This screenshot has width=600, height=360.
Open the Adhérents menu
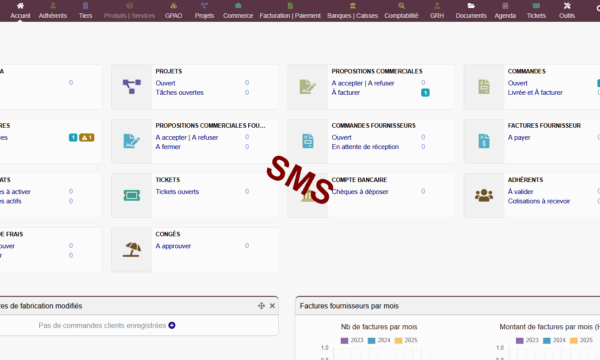[x=53, y=11]
